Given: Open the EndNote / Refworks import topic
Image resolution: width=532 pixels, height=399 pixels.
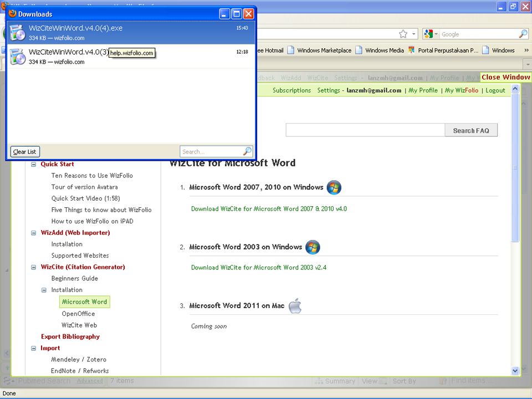Looking at the screenshot, I should tap(80, 371).
